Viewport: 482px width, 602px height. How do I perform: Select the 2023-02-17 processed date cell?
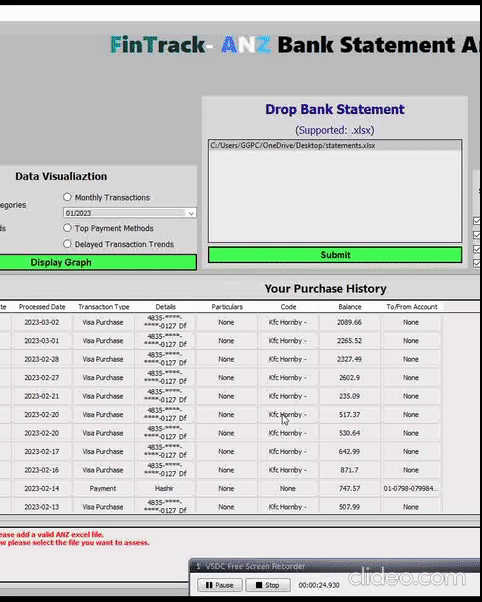click(x=41, y=452)
